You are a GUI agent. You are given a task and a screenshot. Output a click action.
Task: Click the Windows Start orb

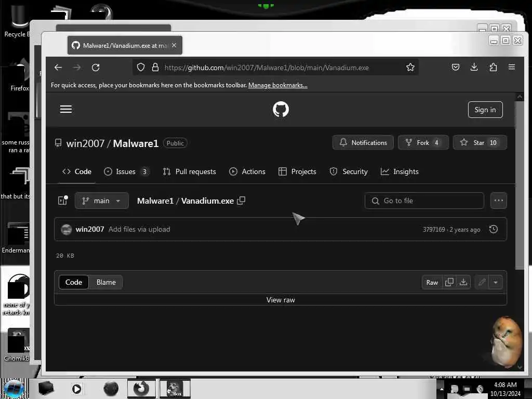coord(14,389)
